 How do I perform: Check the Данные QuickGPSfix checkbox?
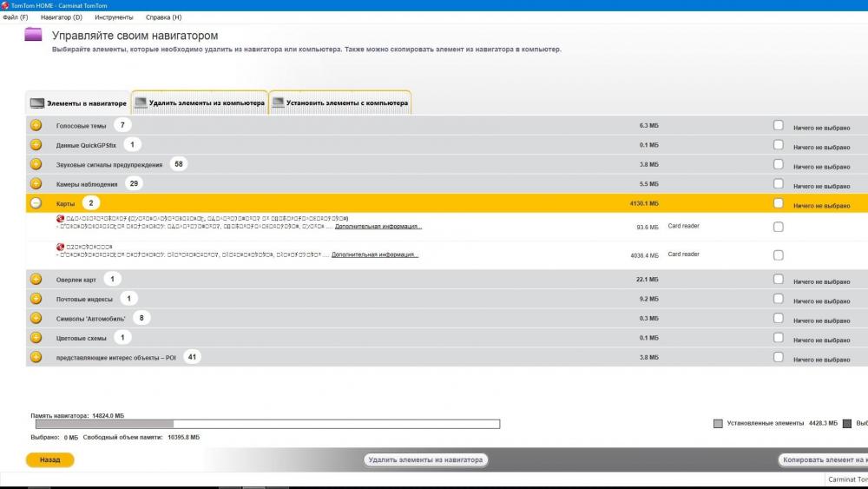[779, 144]
